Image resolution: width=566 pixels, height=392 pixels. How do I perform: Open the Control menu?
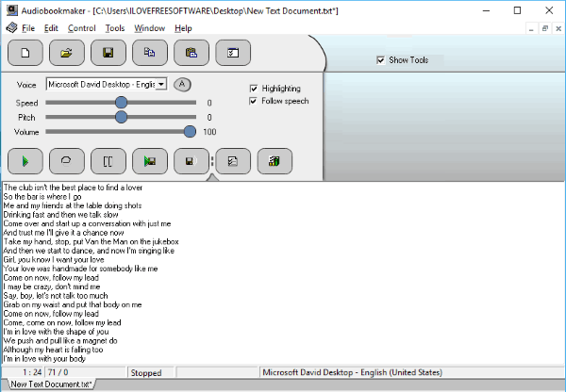pyautogui.click(x=81, y=28)
